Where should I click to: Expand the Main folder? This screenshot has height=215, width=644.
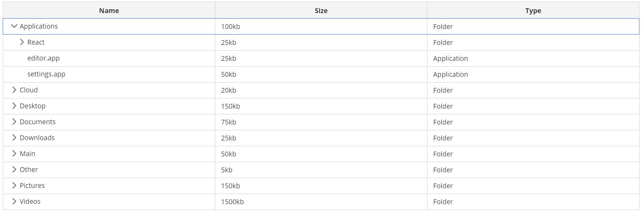[x=14, y=154]
